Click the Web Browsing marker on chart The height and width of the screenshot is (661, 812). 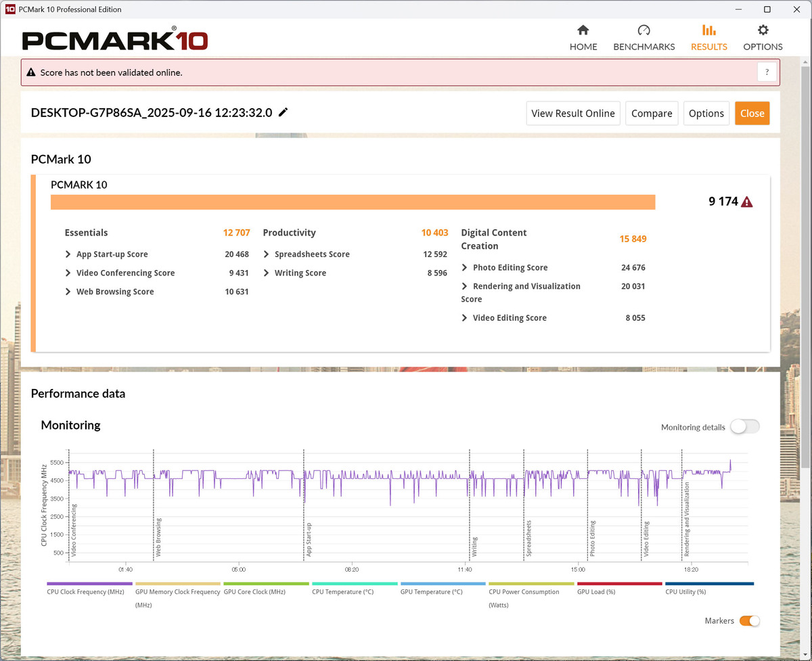point(159,537)
